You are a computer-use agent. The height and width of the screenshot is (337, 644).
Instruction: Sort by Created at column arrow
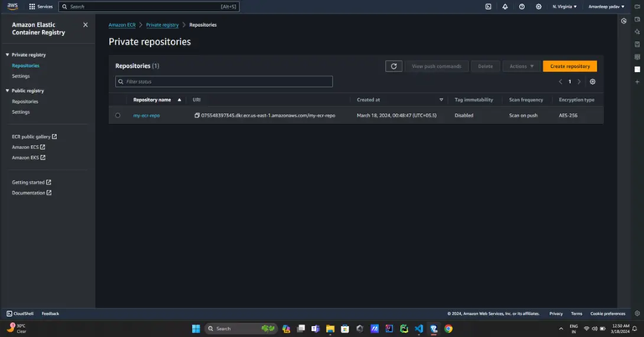coord(441,100)
